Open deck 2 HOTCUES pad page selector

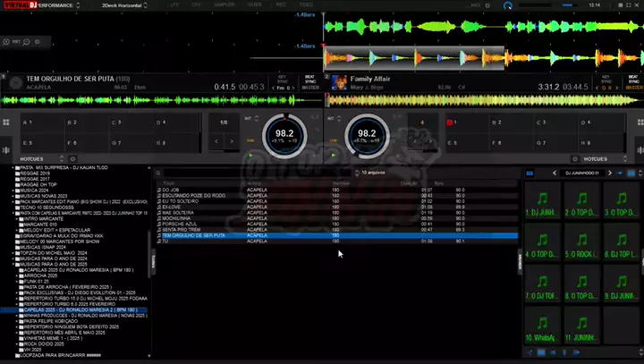[x=605, y=159]
